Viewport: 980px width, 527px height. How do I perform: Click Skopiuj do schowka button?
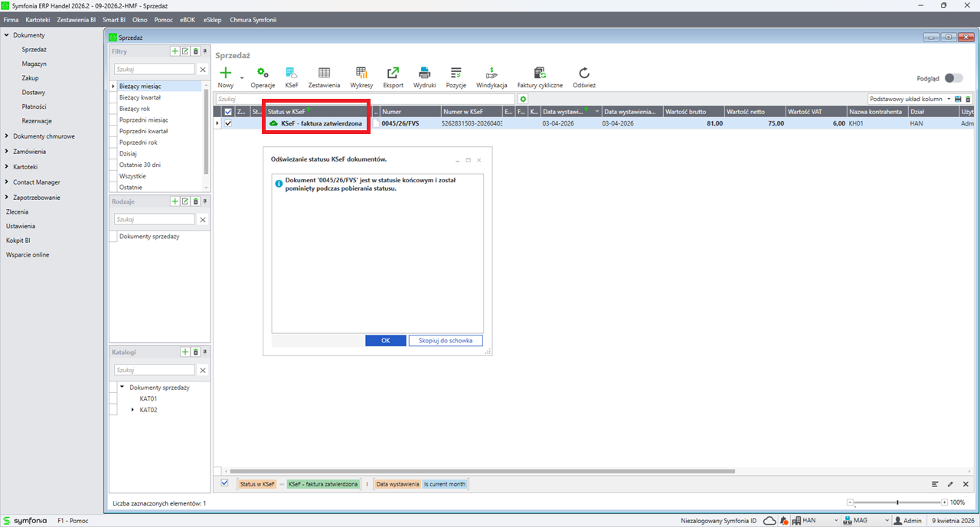coord(446,341)
